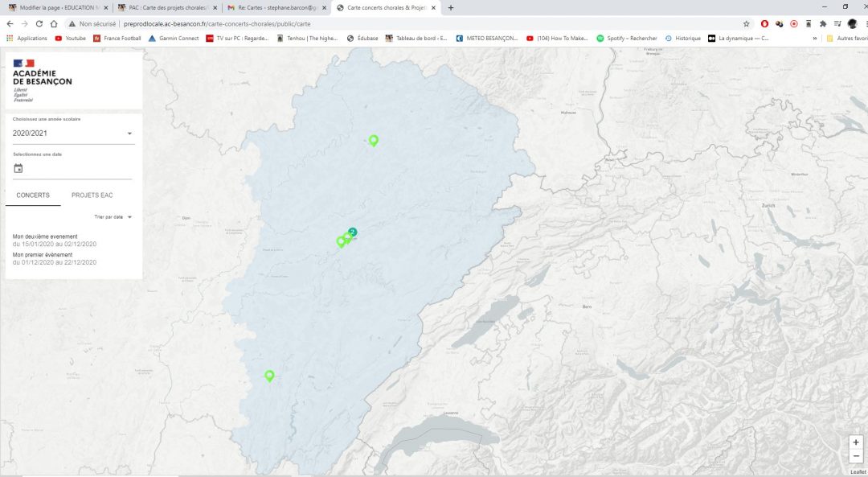The image size is (868, 477).
Task: Reload the current page
Action: click(x=39, y=24)
